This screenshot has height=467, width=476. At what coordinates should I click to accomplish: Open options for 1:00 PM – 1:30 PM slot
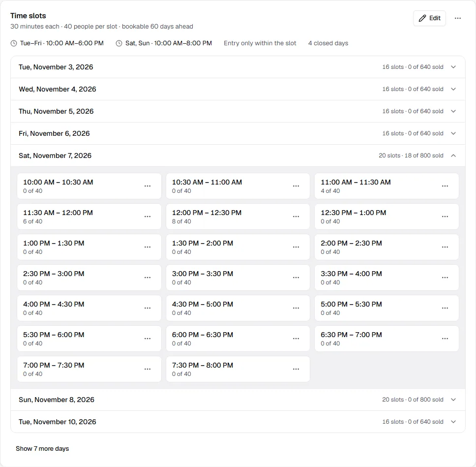(148, 247)
